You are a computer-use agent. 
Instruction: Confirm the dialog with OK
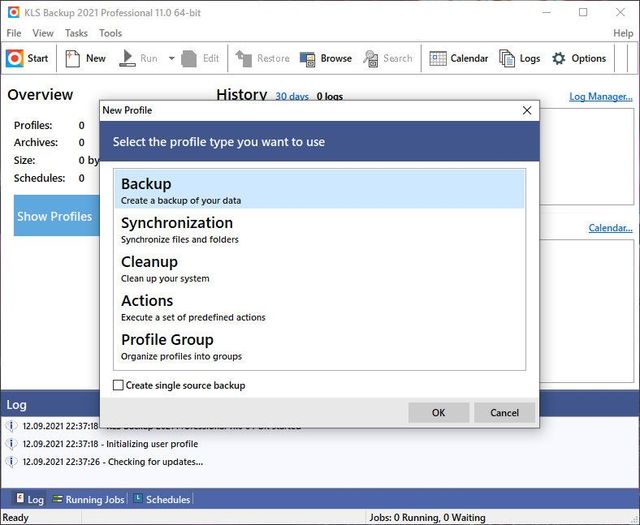438,413
